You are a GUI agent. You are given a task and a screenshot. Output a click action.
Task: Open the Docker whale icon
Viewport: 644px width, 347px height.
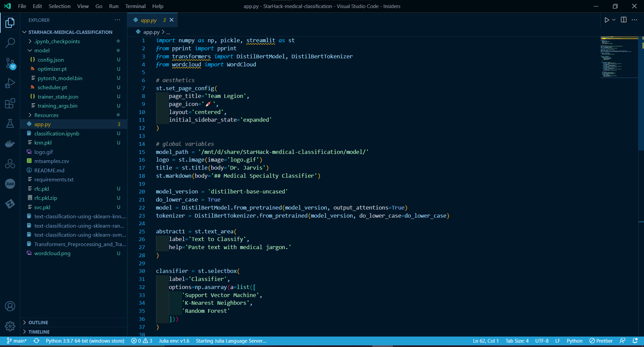click(10, 143)
